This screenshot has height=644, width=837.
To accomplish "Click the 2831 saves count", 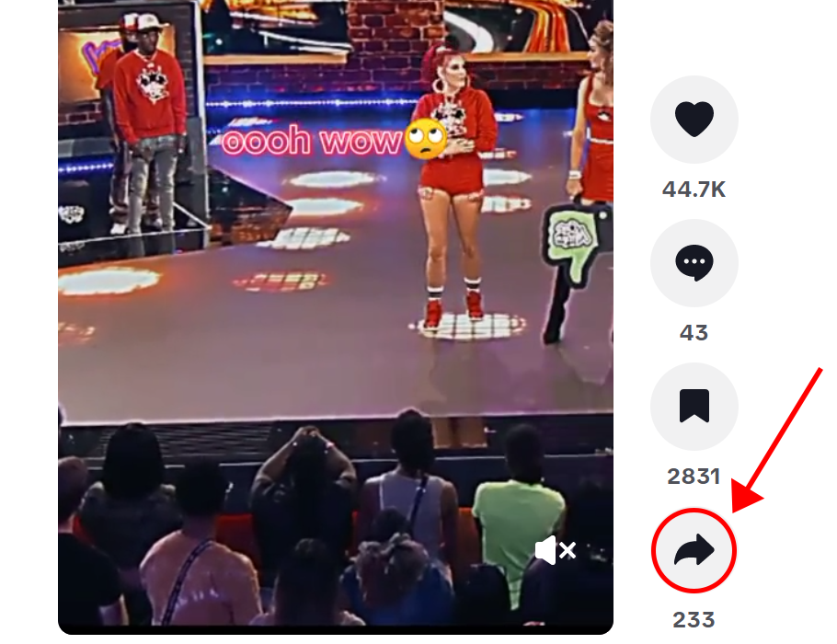I will click(694, 477).
